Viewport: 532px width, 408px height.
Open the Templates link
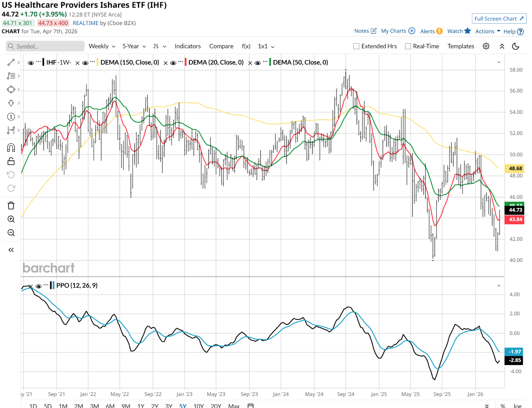pyautogui.click(x=461, y=46)
